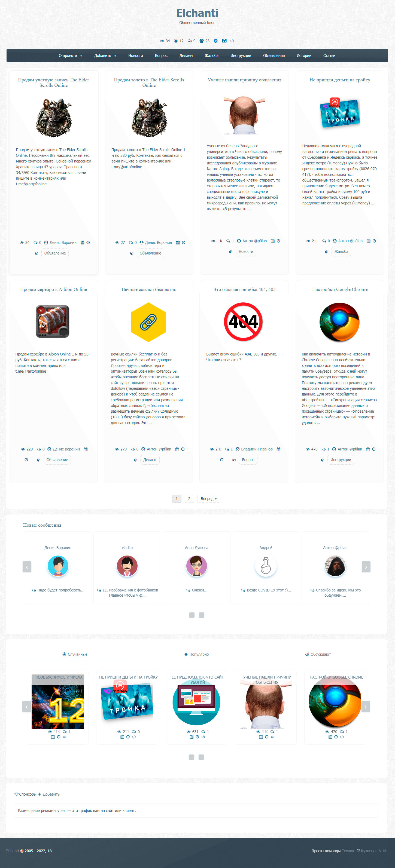This screenshot has height=868, width=395.
Task: Click comments icon on 'Настройки Google Chrome' card
Action: tap(323, 449)
